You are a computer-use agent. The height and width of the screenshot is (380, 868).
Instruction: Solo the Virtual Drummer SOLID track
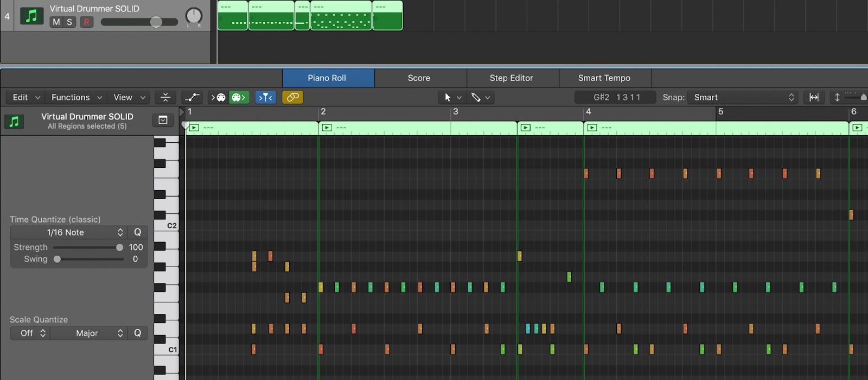69,22
